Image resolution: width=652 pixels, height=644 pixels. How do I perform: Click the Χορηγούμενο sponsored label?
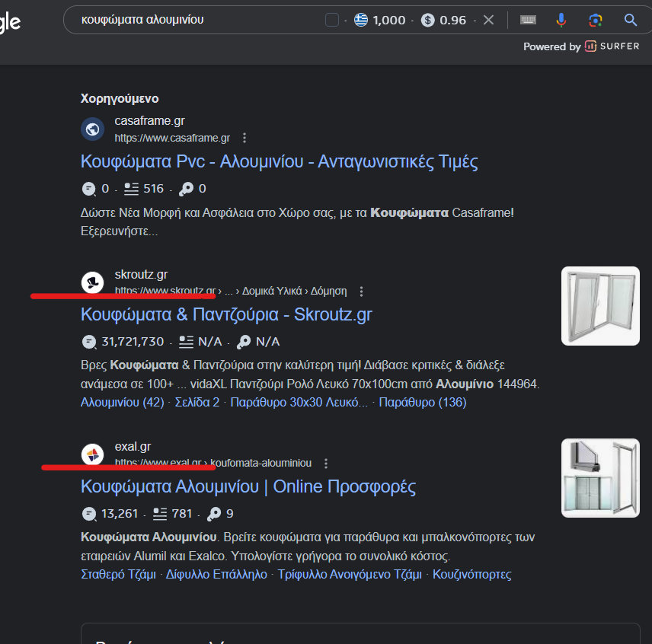tap(120, 98)
